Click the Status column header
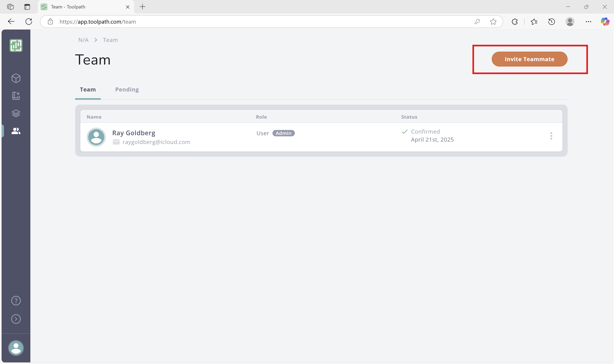Image resolution: width=614 pixels, height=364 pixels. pyautogui.click(x=409, y=117)
